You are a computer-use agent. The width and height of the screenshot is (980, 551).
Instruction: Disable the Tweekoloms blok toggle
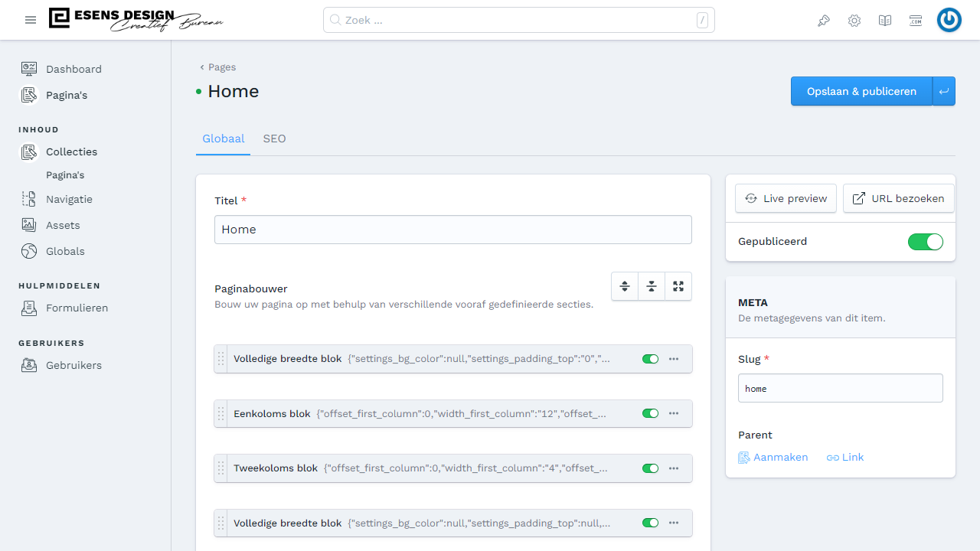click(x=650, y=468)
